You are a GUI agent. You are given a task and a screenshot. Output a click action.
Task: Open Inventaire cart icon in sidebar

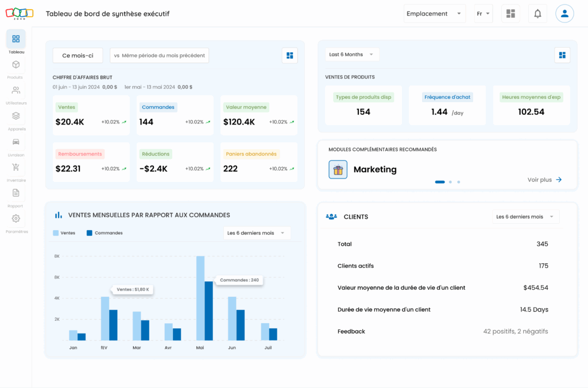[16, 167]
